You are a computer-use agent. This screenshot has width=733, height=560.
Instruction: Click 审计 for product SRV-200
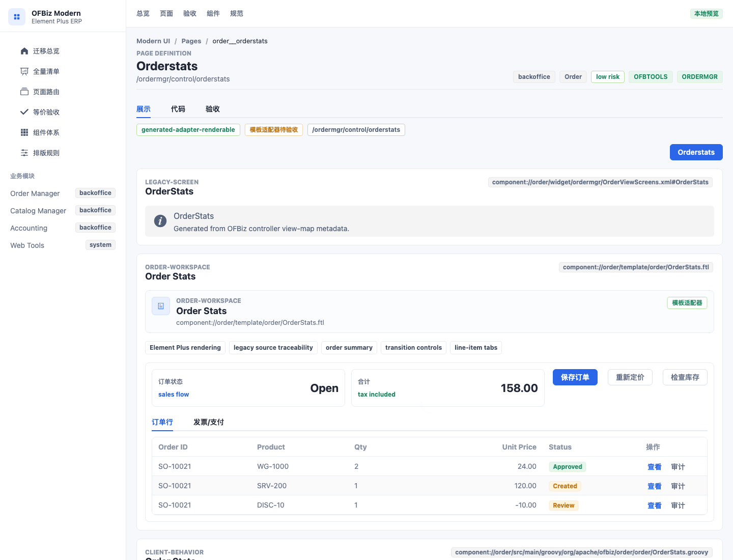coord(678,486)
